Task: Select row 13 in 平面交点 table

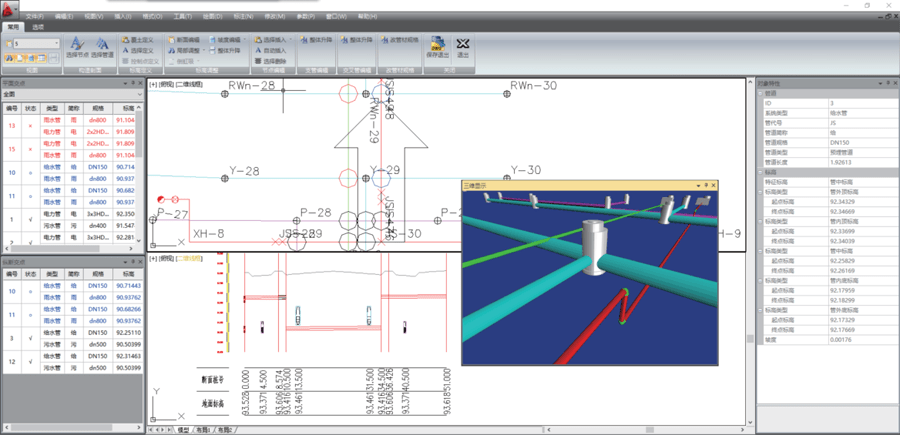Action: [x=12, y=126]
